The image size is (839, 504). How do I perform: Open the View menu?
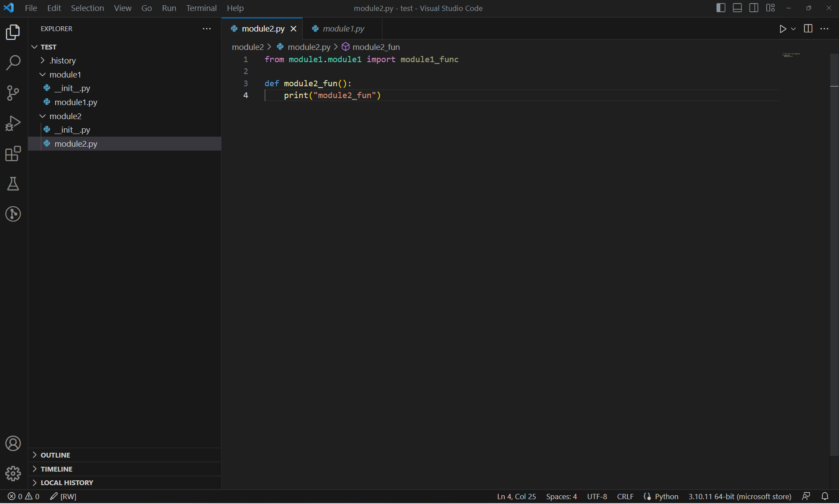[123, 8]
